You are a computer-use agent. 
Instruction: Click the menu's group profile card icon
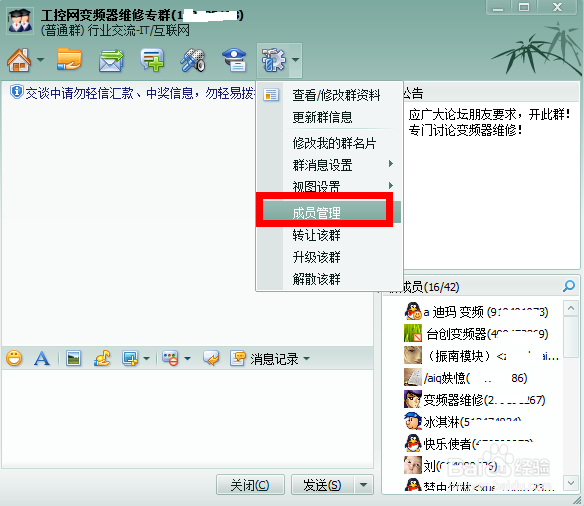(x=271, y=95)
